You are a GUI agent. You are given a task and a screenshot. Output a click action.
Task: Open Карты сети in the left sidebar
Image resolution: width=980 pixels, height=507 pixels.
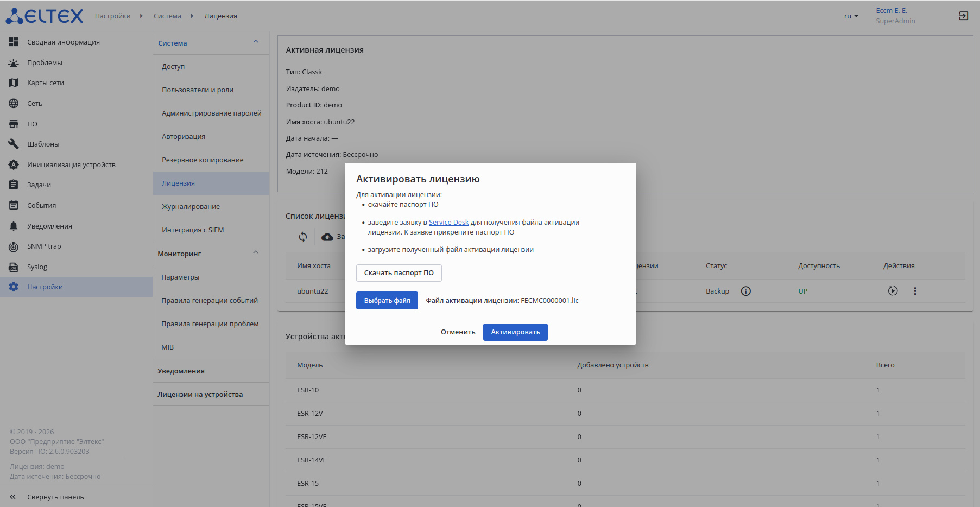tap(46, 83)
